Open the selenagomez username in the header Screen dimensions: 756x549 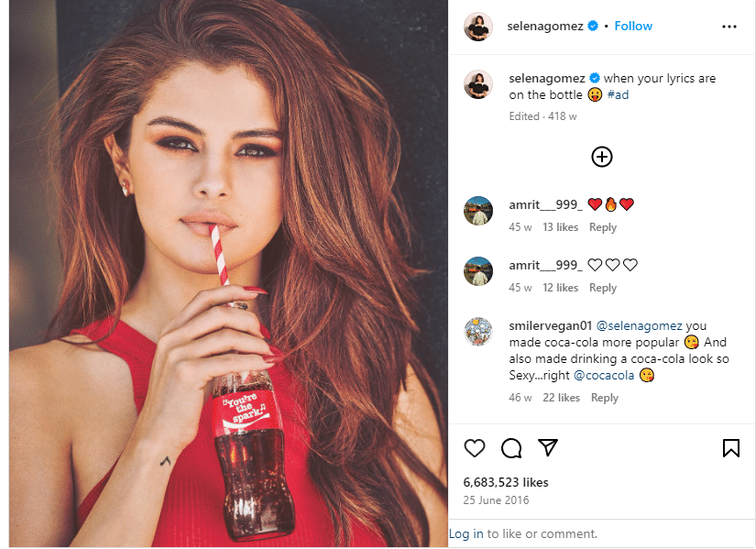point(545,26)
